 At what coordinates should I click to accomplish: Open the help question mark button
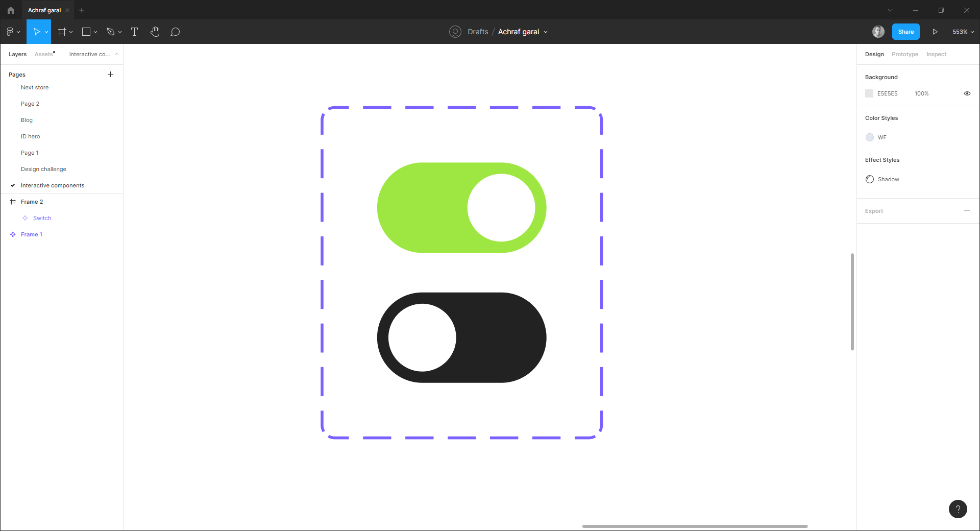click(958, 509)
